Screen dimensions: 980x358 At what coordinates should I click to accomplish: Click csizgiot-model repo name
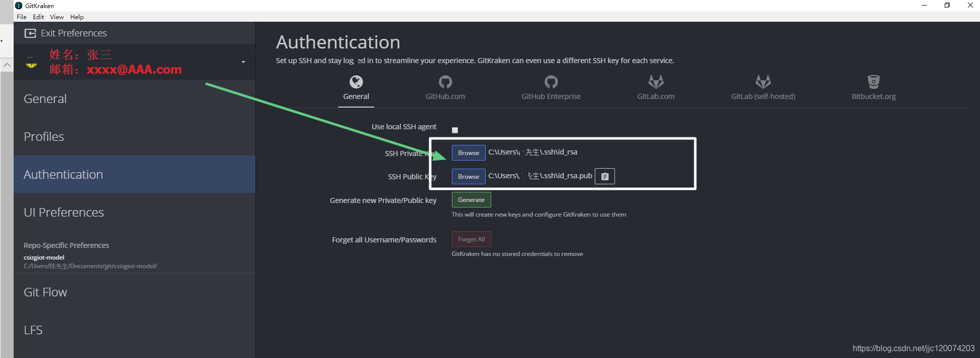click(x=44, y=258)
